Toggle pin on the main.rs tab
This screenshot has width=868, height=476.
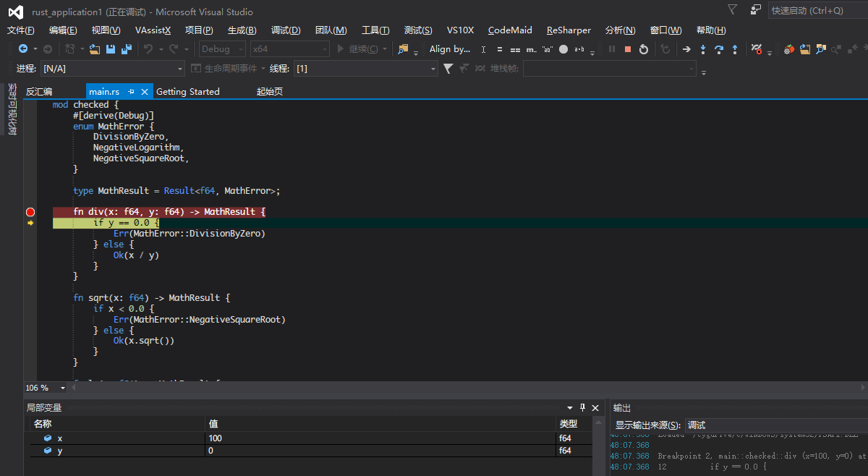(132, 92)
